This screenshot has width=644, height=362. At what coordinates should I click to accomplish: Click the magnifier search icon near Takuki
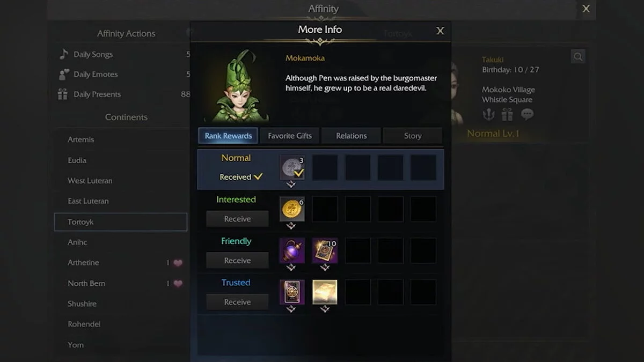click(x=577, y=56)
